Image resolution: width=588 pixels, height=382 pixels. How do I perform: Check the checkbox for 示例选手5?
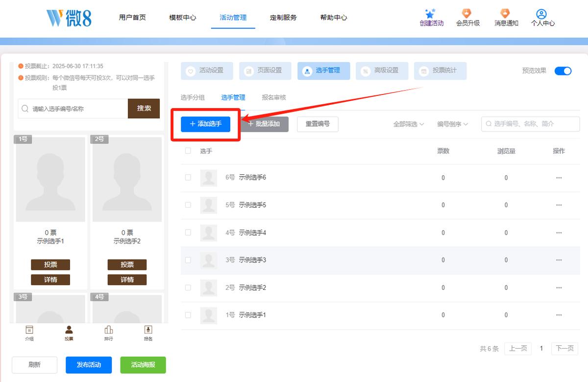tap(188, 205)
